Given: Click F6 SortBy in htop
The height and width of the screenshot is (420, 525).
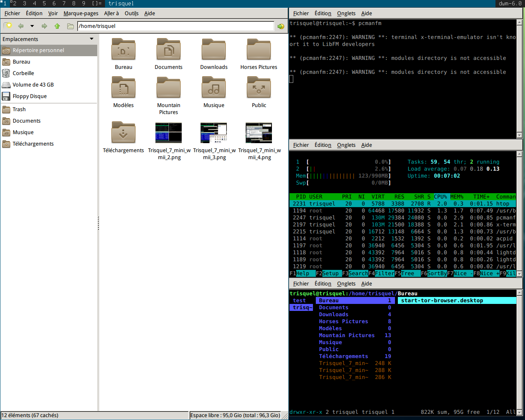Looking at the screenshot, I should pos(434,273).
